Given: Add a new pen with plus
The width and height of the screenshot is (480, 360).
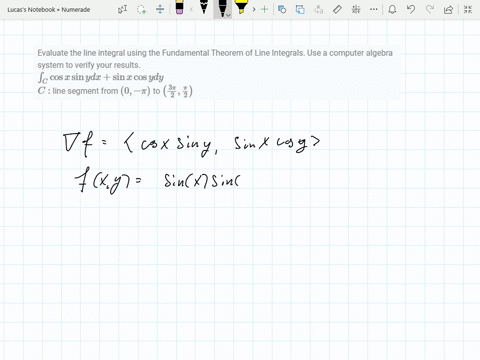Looking at the screenshot, I should 264,9.
